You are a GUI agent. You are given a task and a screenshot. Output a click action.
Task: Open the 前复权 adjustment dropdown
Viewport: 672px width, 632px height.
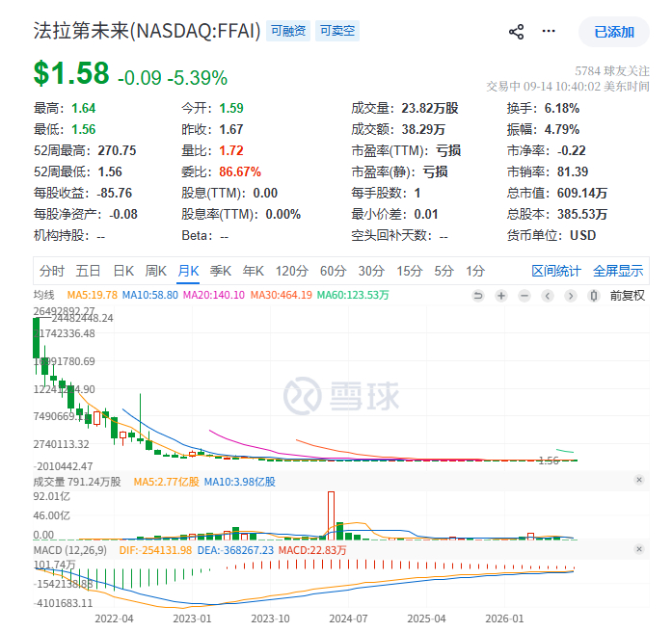tap(627, 296)
